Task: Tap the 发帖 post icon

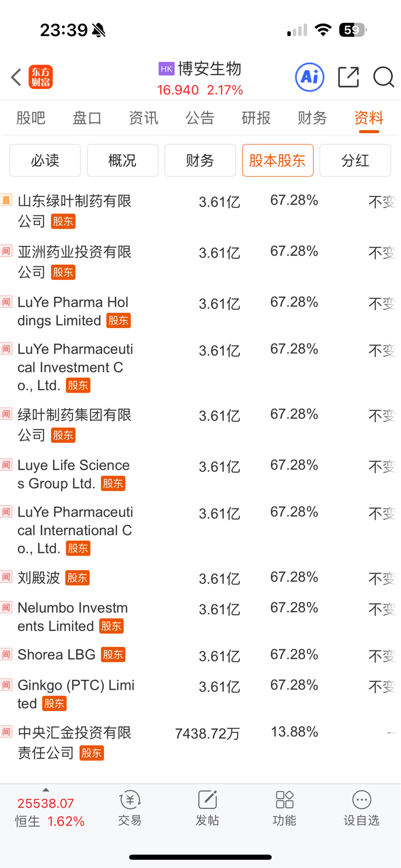Action: (x=207, y=808)
